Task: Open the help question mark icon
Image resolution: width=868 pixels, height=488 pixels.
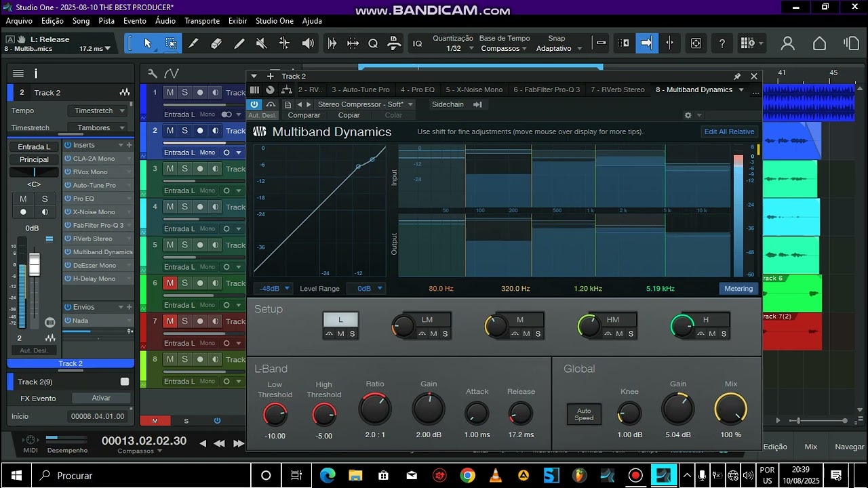Action: 722,43
